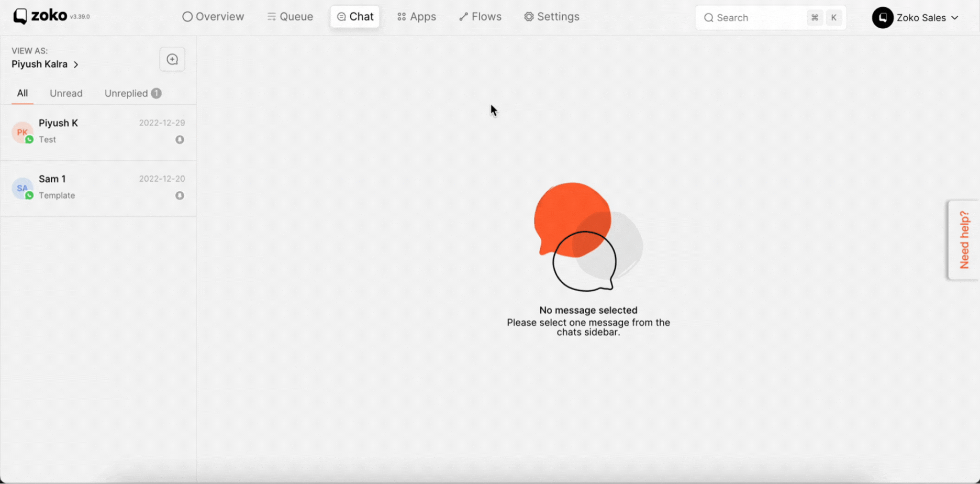
Task: Click the 2022-12-29 date label
Action: pos(162,123)
